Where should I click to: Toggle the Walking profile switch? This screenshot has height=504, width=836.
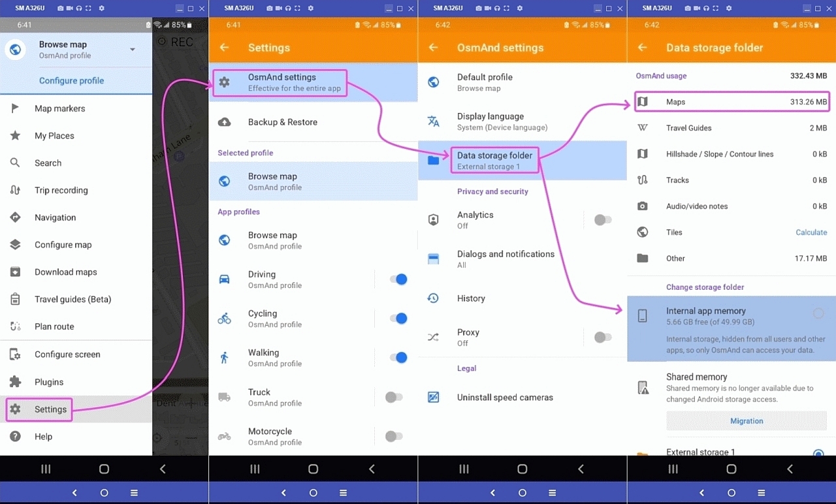[x=398, y=358]
